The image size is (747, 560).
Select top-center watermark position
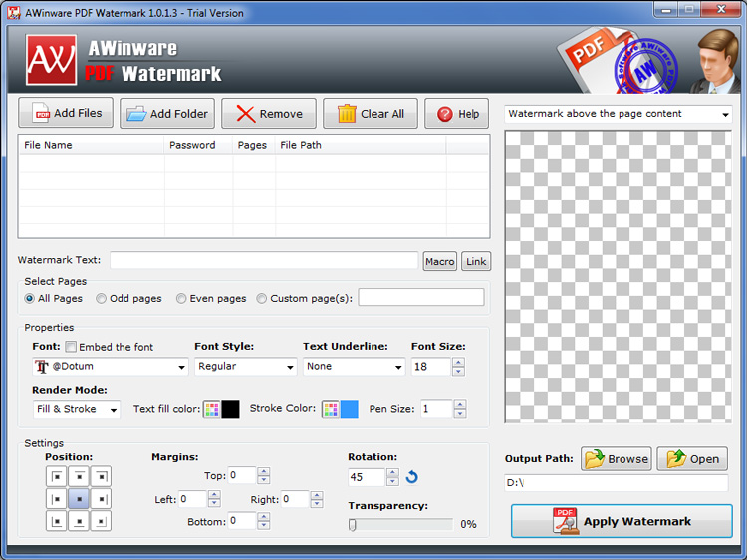click(x=79, y=476)
